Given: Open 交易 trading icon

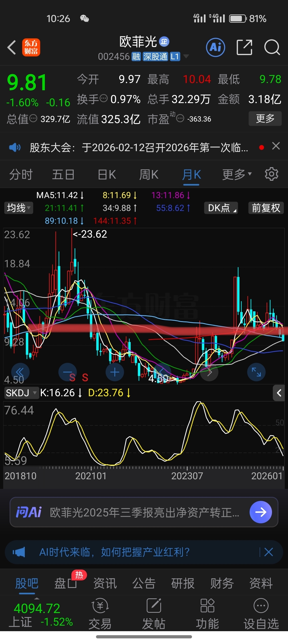Looking at the screenshot, I should [x=100, y=613].
